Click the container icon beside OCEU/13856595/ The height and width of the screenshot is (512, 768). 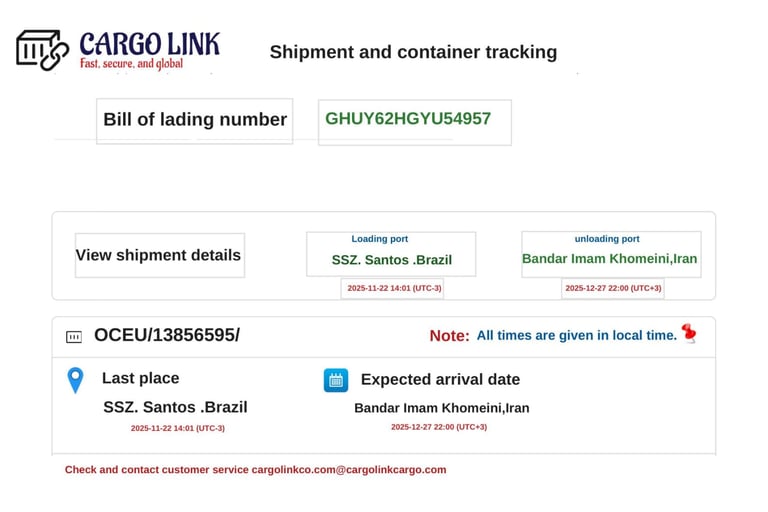point(74,337)
